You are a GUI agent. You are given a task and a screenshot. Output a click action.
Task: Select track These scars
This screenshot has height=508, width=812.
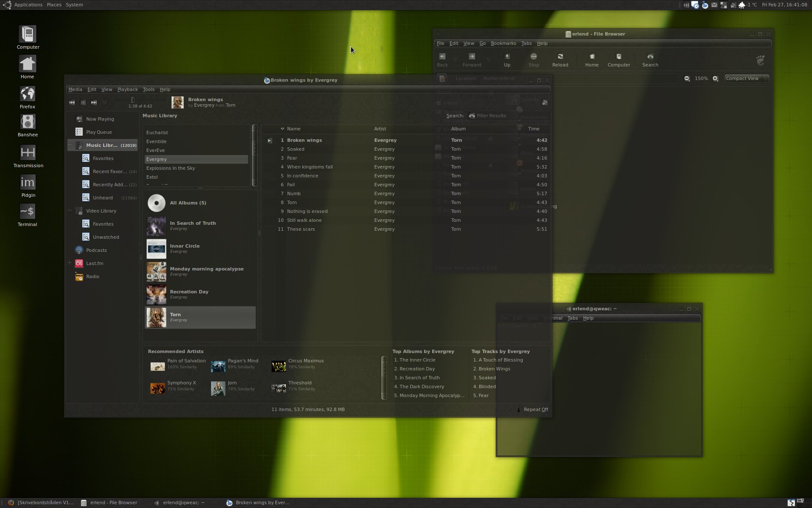[x=406, y=229]
